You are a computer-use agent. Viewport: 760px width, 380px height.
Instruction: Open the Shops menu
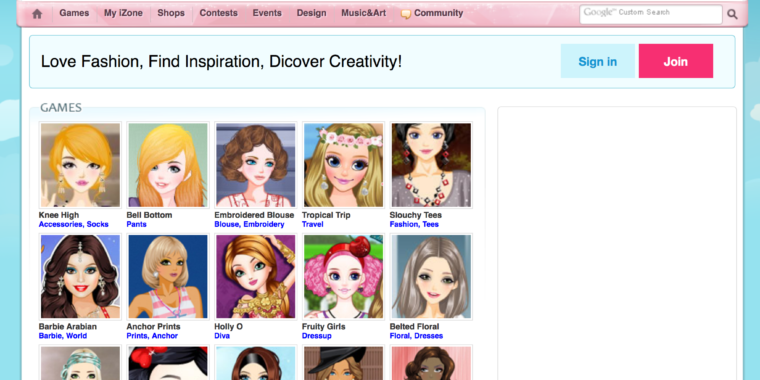pos(171,13)
